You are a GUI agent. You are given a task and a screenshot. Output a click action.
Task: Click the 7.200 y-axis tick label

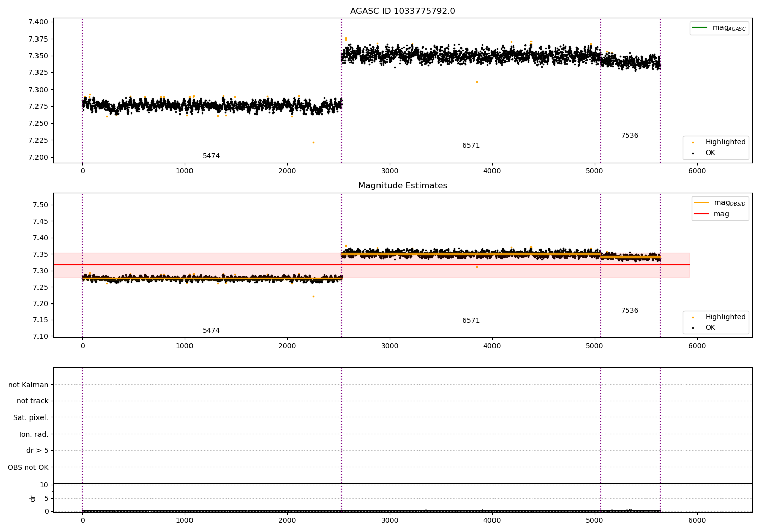coord(39,157)
